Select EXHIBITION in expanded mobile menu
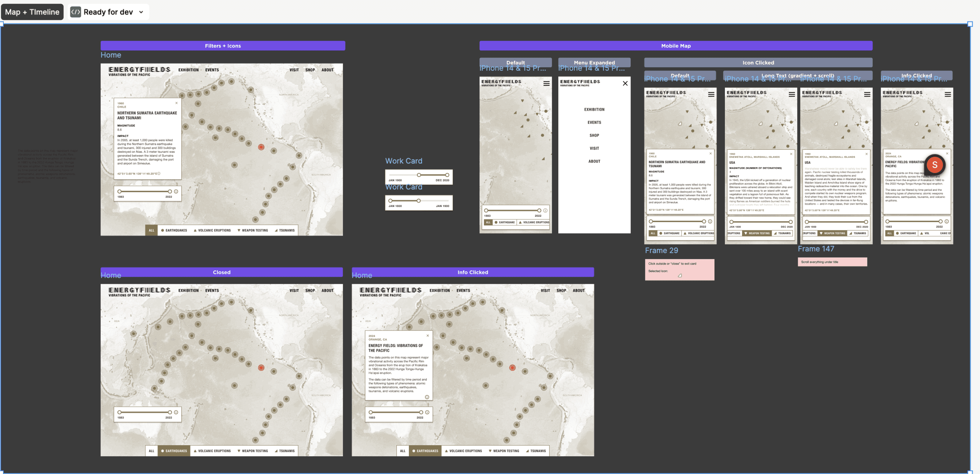The image size is (980, 474). [x=594, y=110]
